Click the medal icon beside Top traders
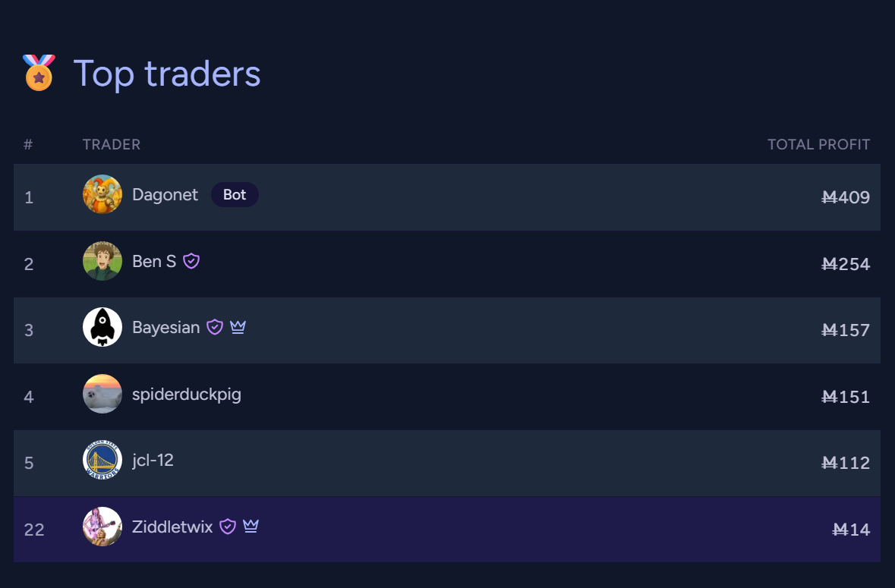The width and height of the screenshot is (895, 588). tap(39, 73)
